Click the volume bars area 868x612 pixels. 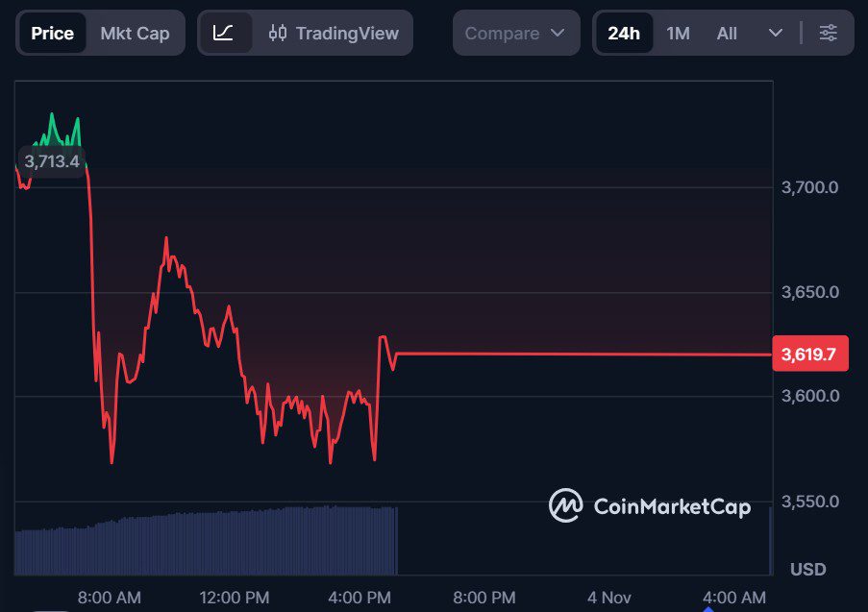click(x=206, y=541)
